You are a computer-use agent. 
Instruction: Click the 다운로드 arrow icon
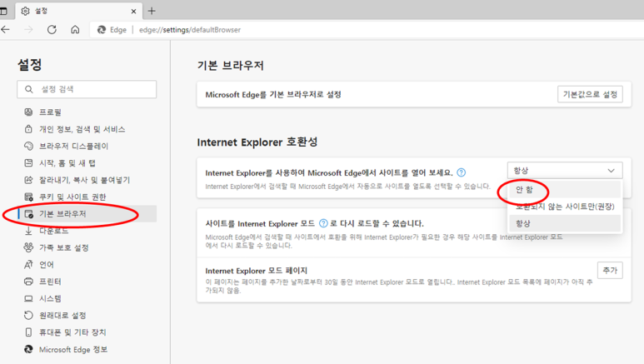pos(28,231)
